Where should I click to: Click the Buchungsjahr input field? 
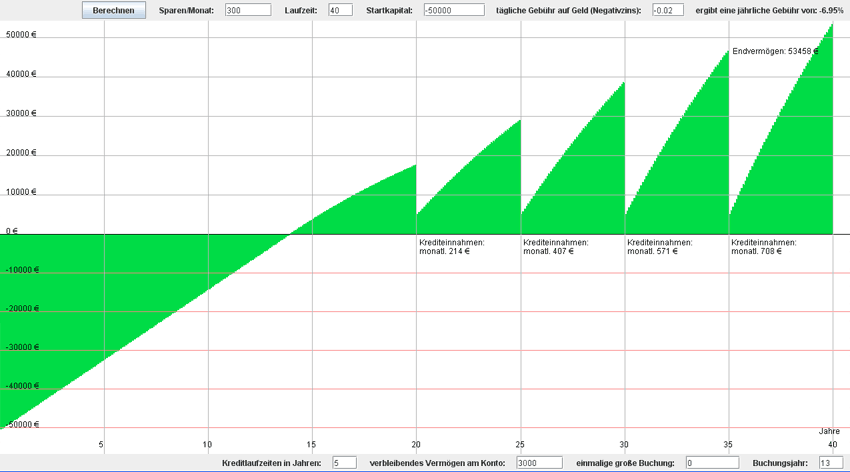click(x=831, y=463)
